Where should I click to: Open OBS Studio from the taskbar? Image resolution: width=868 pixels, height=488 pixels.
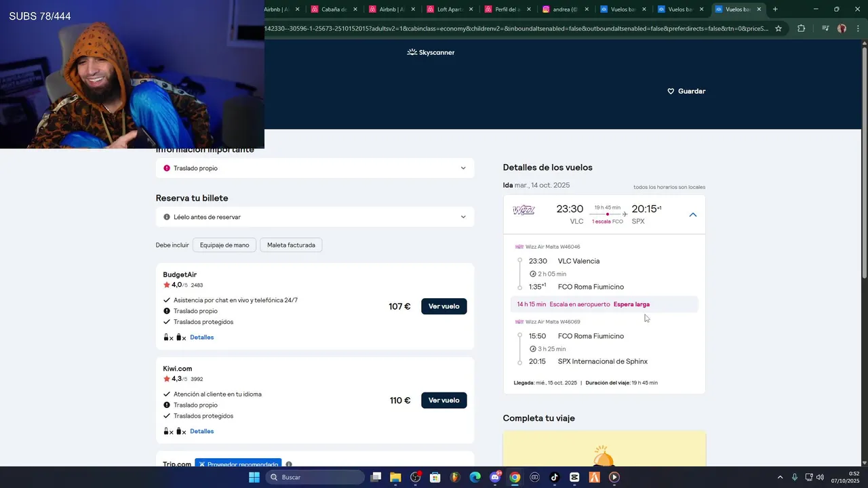click(416, 477)
